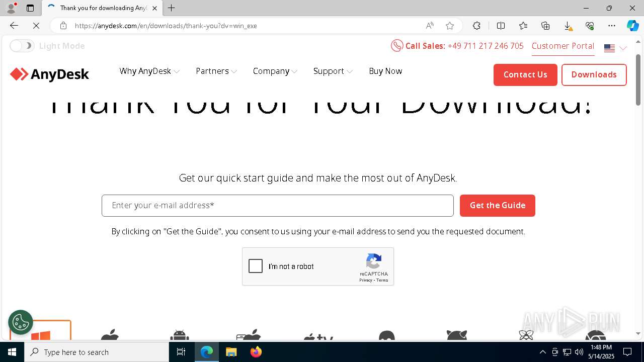The height and width of the screenshot is (362, 644).
Task: Open the volume control in system tray
Action: pyautogui.click(x=579, y=352)
